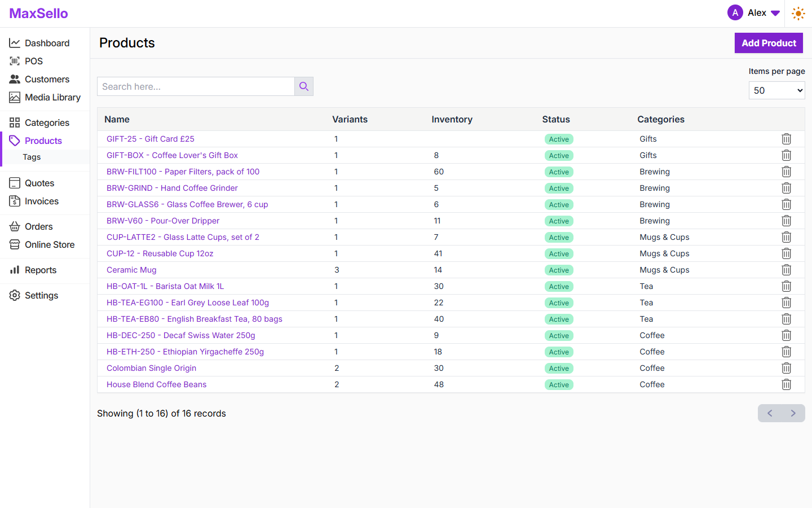Delete the GIFT-25 Gift Card product
812x508 pixels.
(786, 139)
